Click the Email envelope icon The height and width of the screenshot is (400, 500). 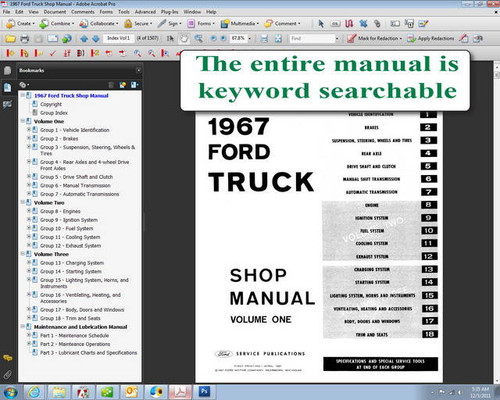52,39
